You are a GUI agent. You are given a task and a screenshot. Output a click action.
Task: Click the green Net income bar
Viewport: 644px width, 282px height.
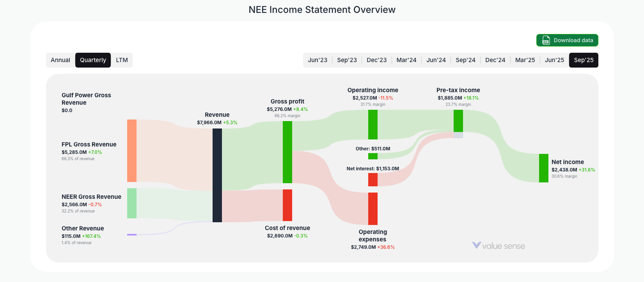[544, 168]
